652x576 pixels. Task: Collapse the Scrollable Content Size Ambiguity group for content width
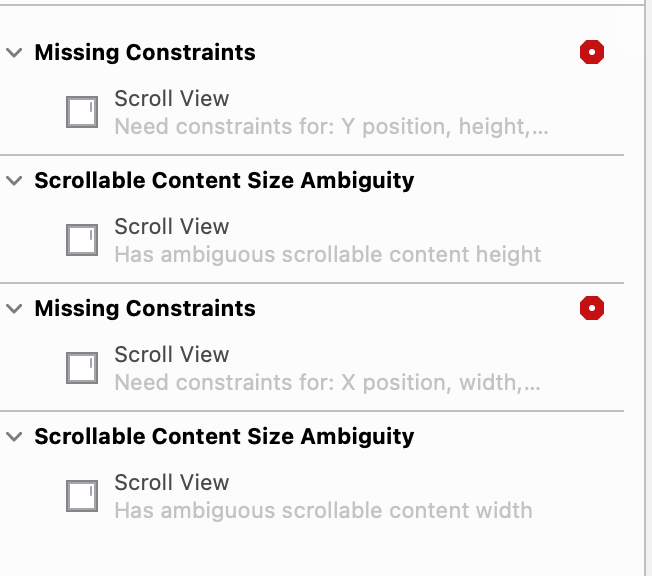15,437
